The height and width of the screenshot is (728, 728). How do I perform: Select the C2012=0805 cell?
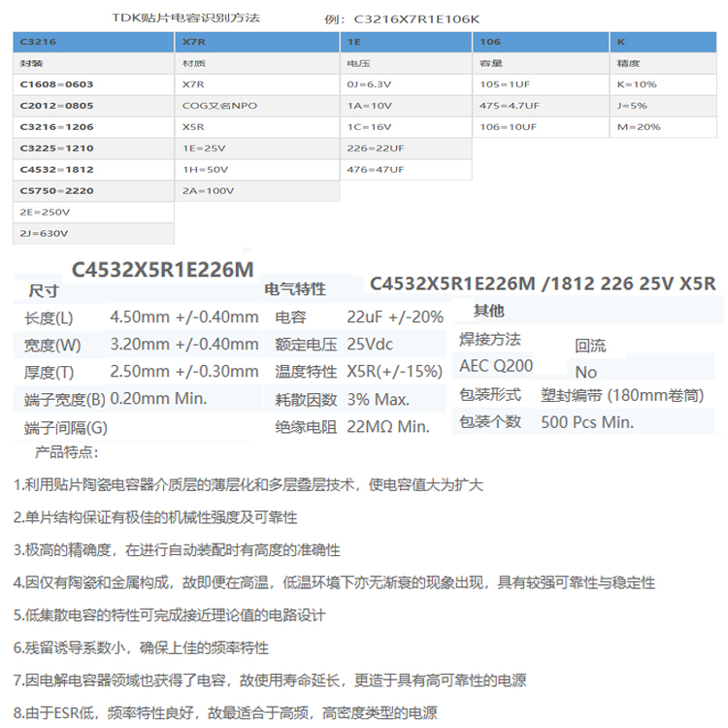pyautogui.click(x=93, y=106)
